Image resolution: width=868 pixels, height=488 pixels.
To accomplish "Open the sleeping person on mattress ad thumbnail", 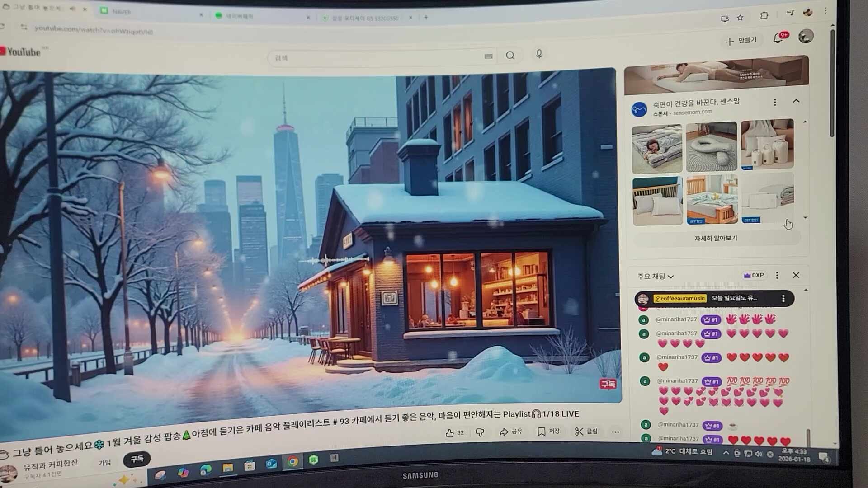I will [x=657, y=150].
